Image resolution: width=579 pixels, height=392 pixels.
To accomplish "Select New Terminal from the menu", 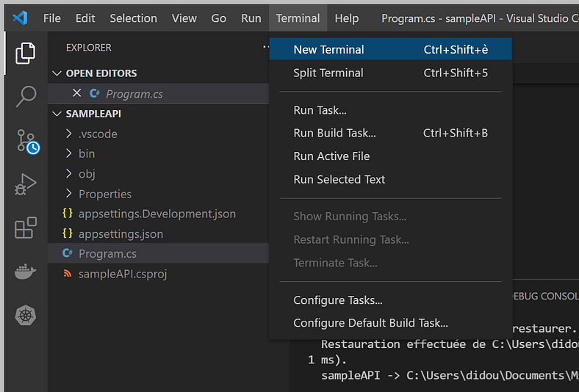I will 328,50.
